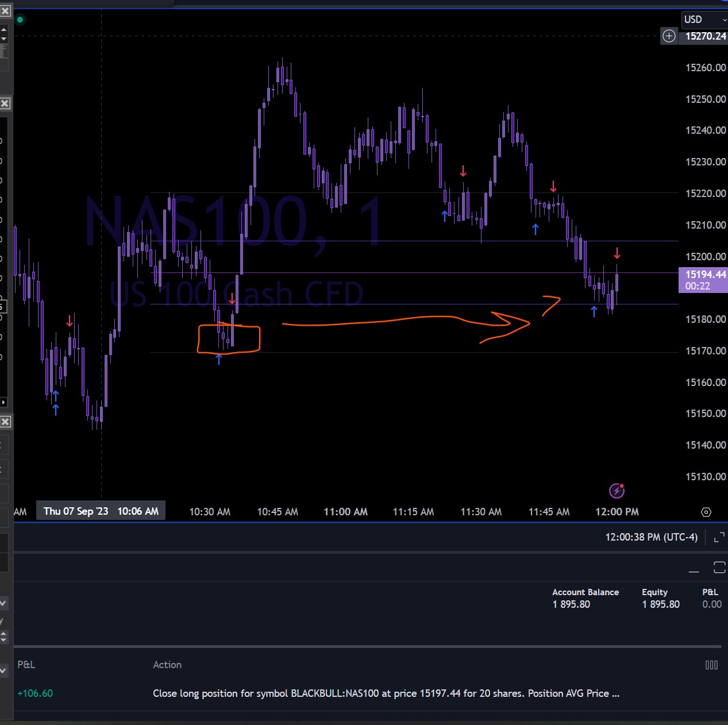The image size is (728, 725).
Task: Click the 15260.00 price axis label
Action: [x=706, y=68]
